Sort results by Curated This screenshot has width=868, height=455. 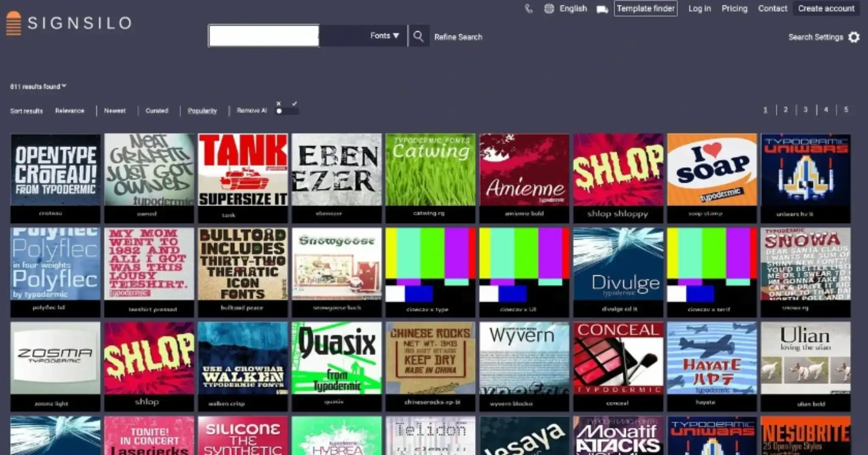point(157,111)
